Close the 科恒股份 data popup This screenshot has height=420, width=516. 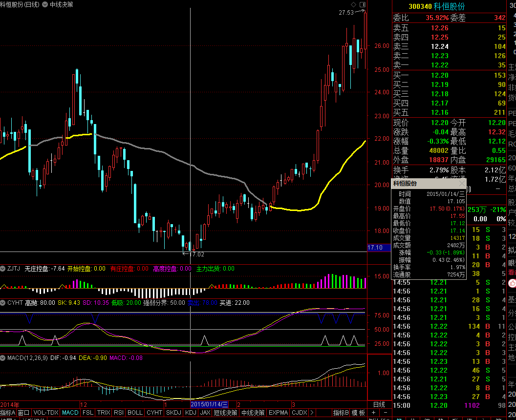462,183
